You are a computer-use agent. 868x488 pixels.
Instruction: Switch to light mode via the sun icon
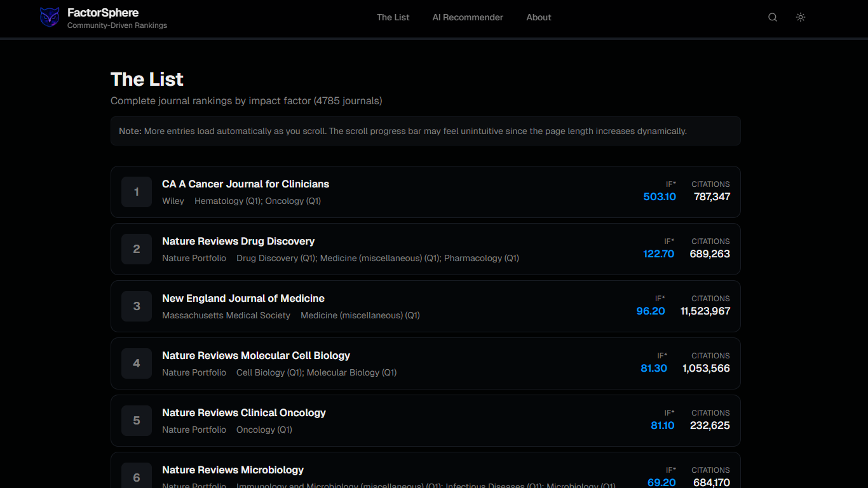pos(800,17)
